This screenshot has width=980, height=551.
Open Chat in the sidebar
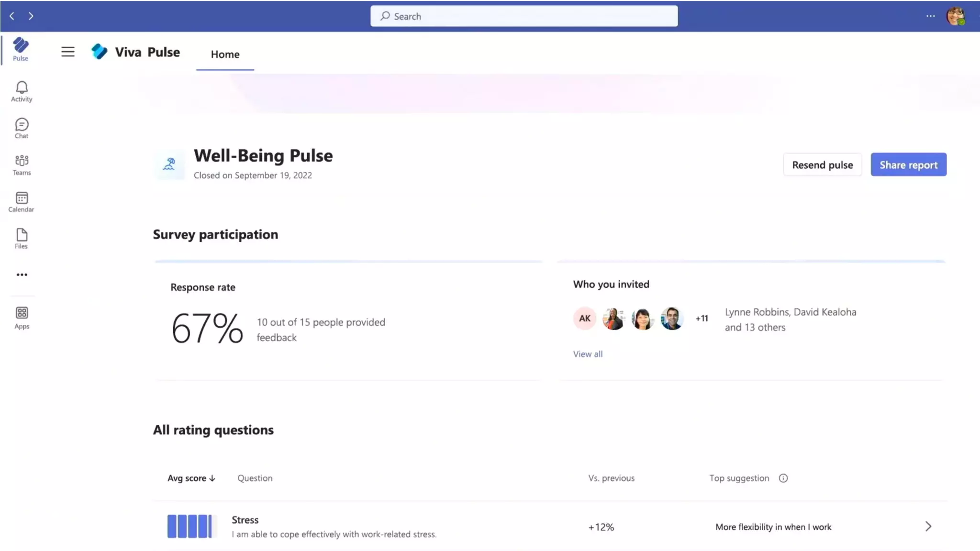[x=22, y=128]
